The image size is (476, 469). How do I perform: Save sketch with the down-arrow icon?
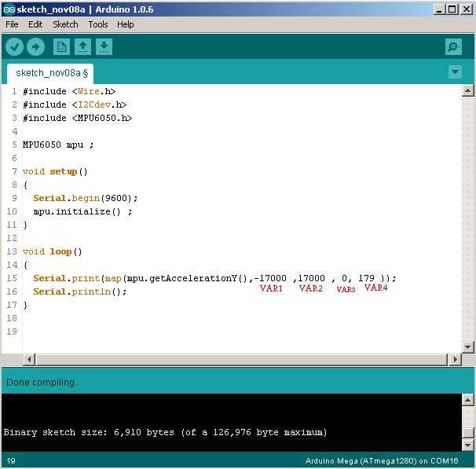coord(104,47)
